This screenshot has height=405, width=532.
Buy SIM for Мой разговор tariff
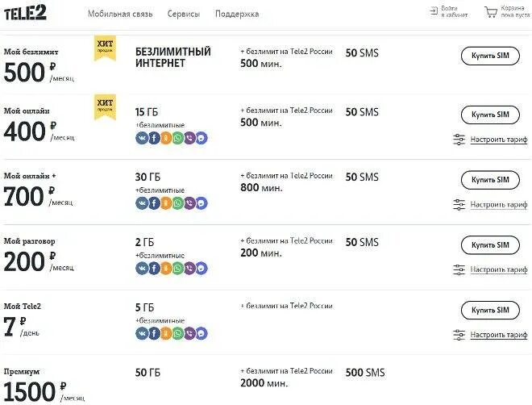[490, 244]
